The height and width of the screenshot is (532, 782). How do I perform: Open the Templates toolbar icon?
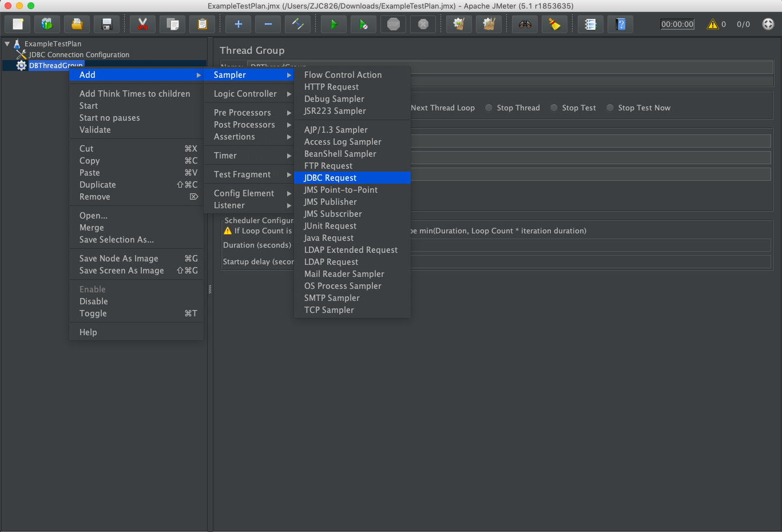pos(47,24)
